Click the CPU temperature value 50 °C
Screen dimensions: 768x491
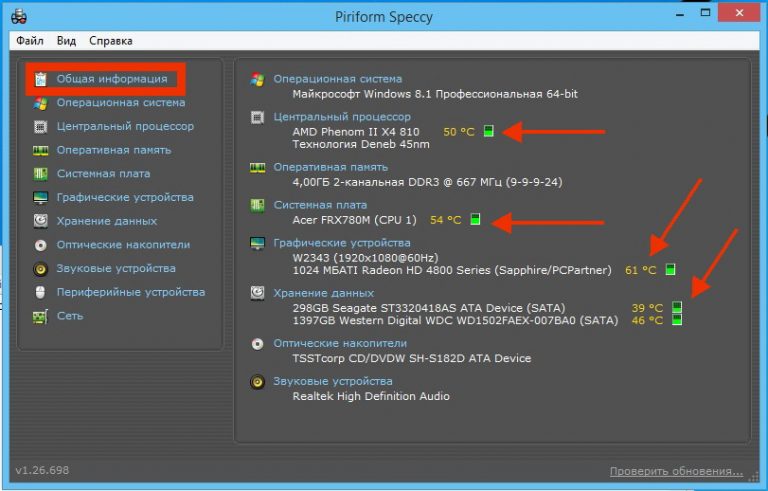459,132
